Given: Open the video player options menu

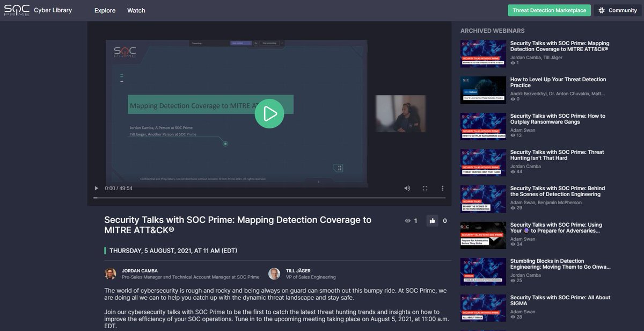Looking at the screenshot, I should click(x=442, y=188).
